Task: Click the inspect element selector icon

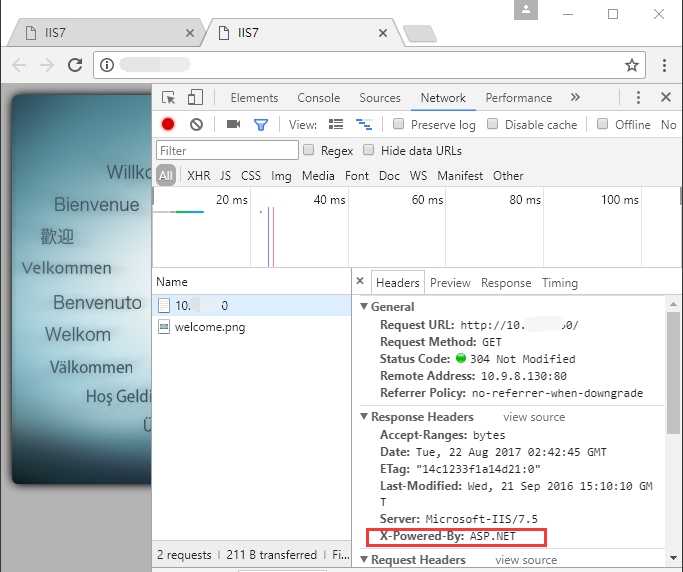Action: (168, 98)
